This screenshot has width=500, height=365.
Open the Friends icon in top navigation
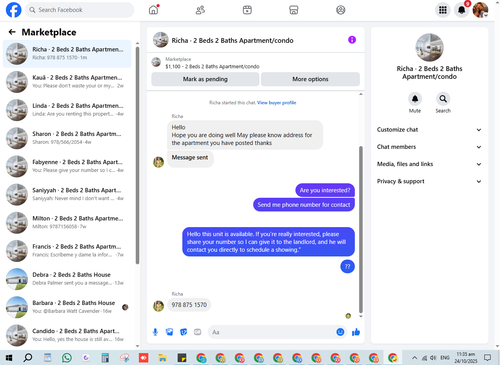click(200, 10)
